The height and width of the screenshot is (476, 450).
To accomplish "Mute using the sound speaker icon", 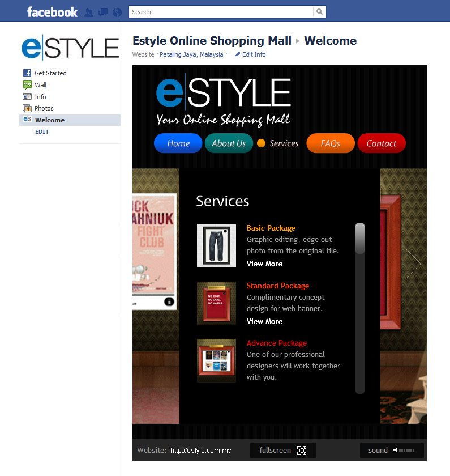I will pos(395,450).
